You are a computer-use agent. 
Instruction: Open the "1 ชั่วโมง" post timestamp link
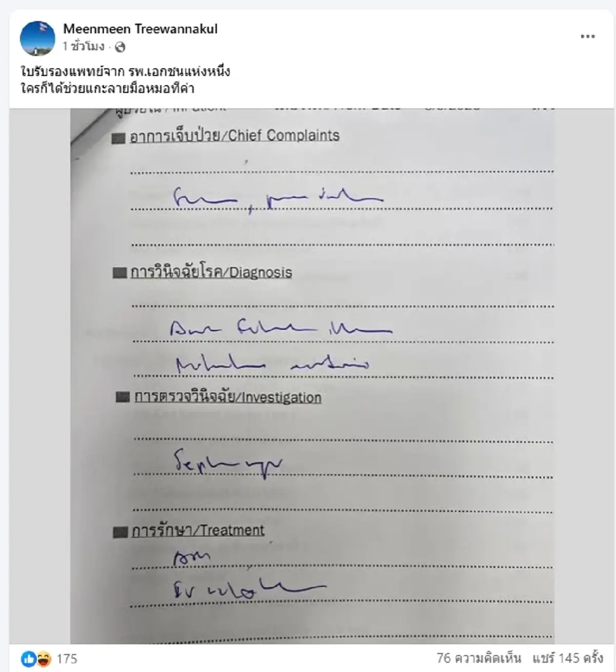pyautogui.click(x=83, y=47)
